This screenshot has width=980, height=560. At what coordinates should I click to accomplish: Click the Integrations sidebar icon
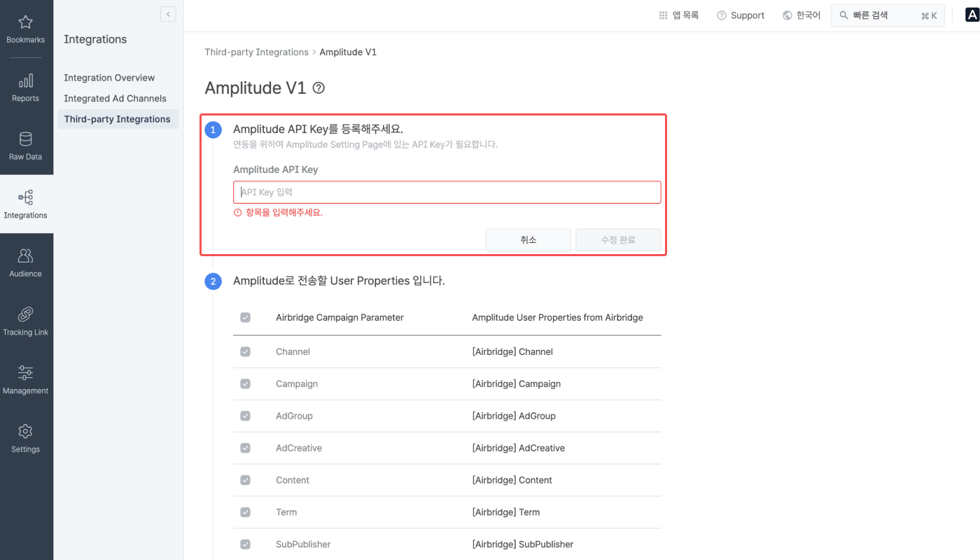point(26,204)
